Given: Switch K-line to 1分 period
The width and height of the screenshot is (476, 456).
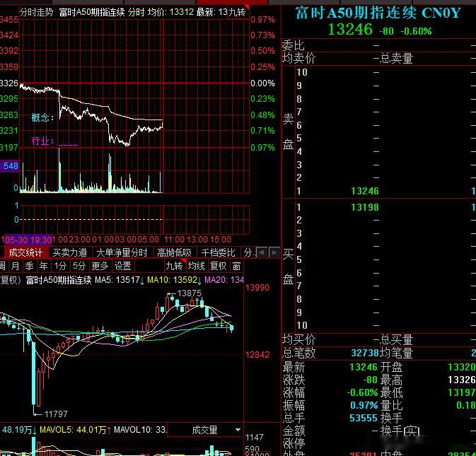Looking at the screenshot, I should pyautogui.click(x=60, y=266).
